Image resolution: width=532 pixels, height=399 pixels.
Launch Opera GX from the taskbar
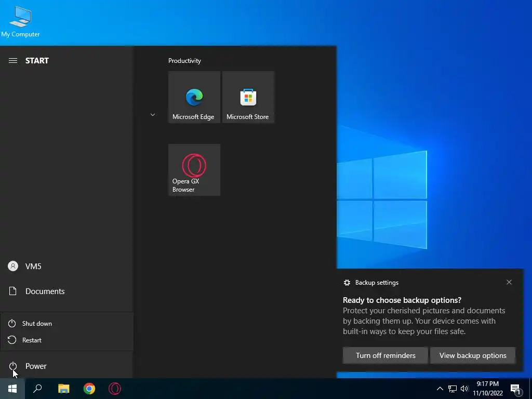[x=115, y=389]
